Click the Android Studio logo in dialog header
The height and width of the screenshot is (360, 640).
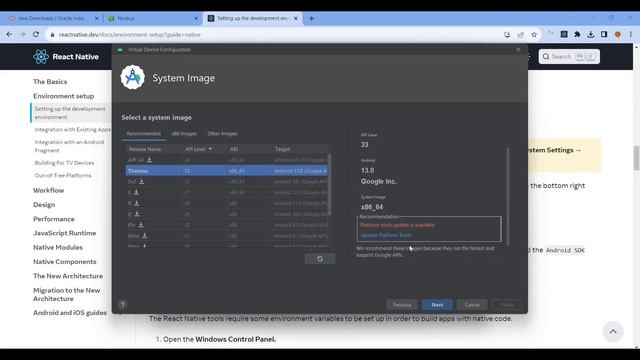pyautogui.click(x=133, y=77)
